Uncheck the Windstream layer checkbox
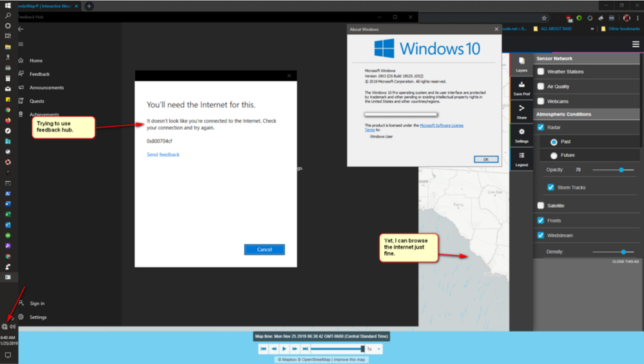 [x=541, y=236]
